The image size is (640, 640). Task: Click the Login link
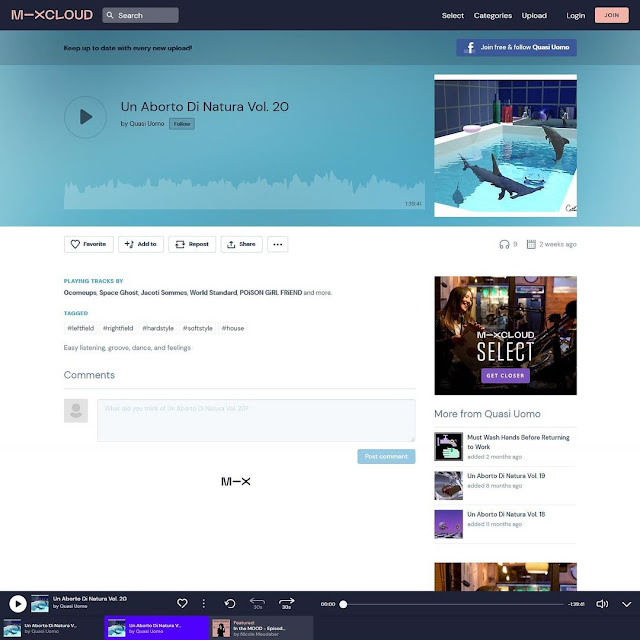(576, 16)
